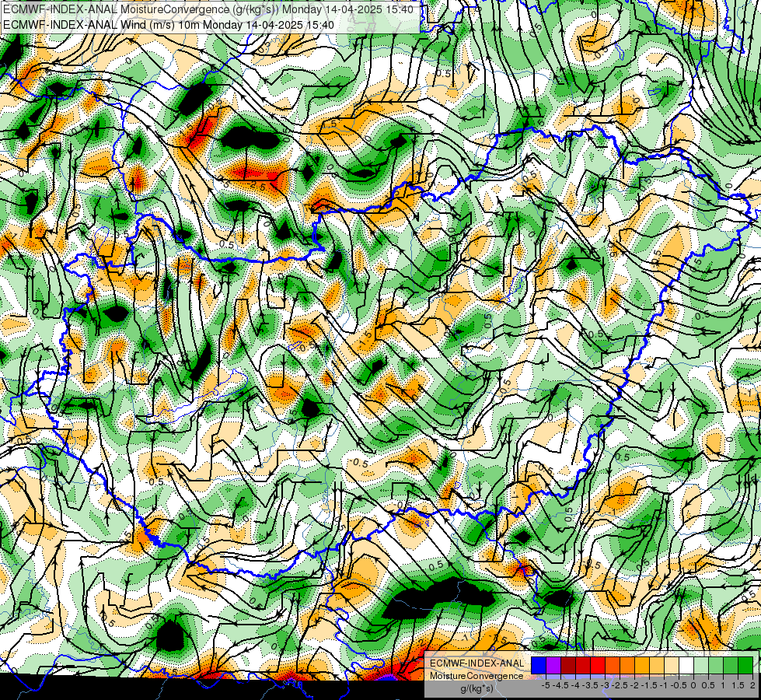Click the MoistureConvergence title line at top
The height and width of the screenshot is (700, 761).
[x=208, y=9]
